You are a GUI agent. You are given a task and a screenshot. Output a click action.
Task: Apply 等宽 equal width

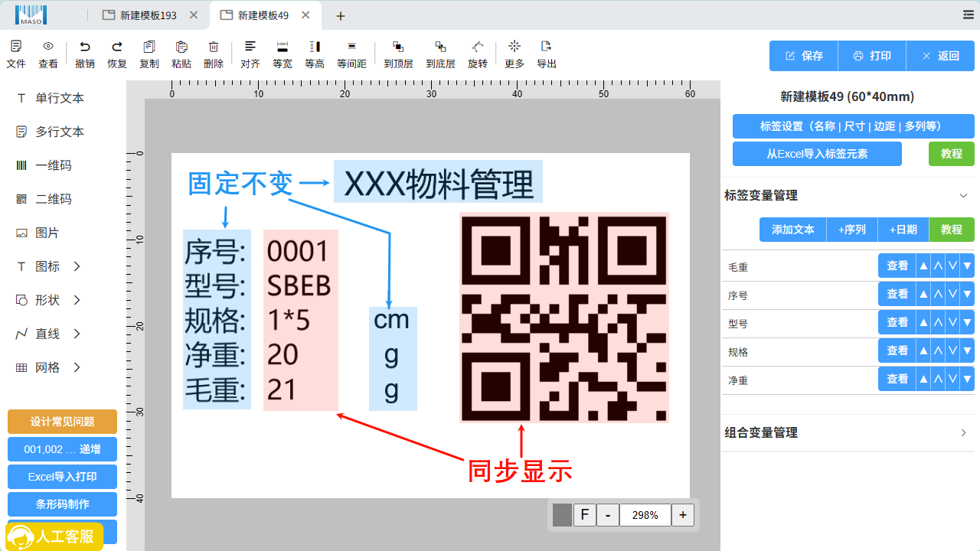(x=283, y=47)
